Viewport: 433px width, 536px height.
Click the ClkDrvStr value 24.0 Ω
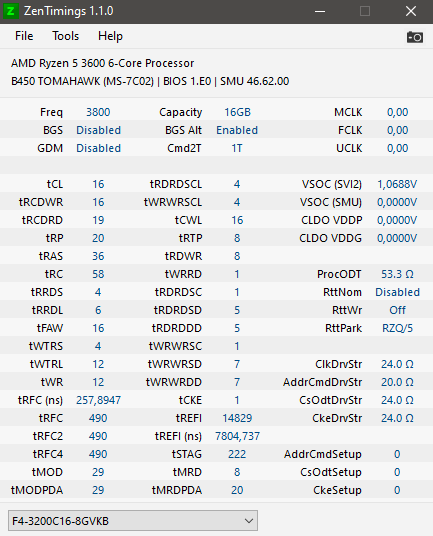397,364
